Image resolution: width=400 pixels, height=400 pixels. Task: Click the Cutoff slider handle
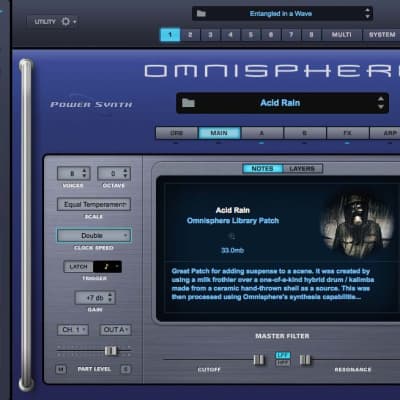[x=259, y=360]
